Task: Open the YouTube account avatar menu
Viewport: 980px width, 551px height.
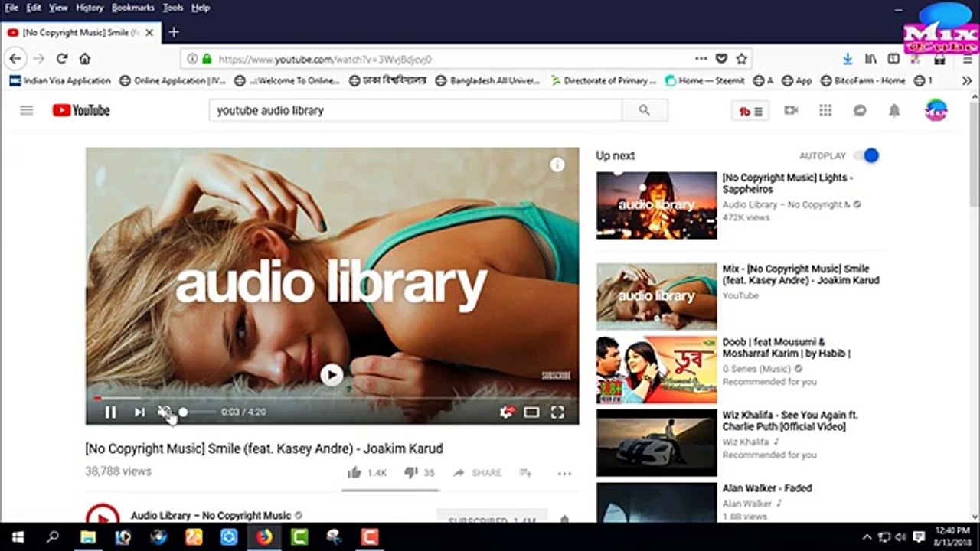Action: (x=936, y=110)
